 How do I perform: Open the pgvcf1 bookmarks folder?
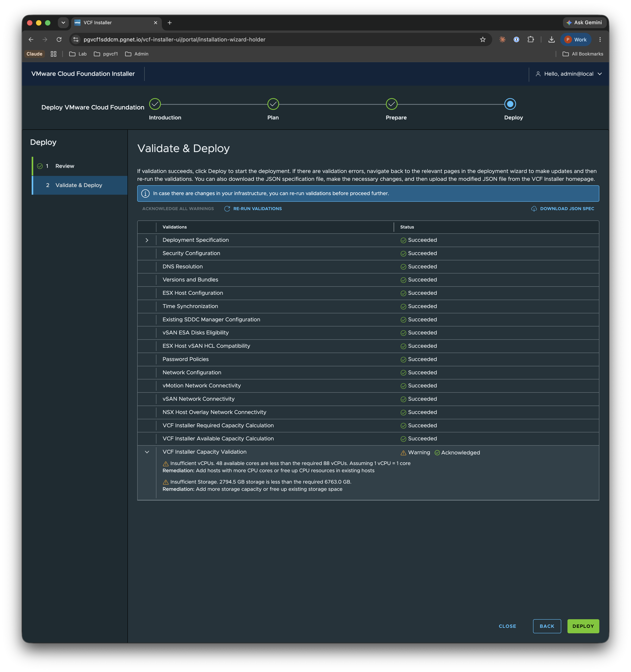click(x=106, y=54)
